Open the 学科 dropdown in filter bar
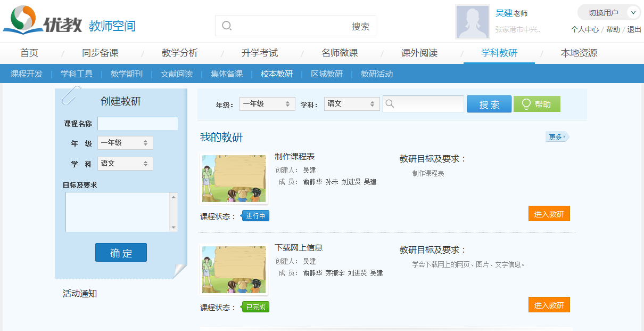Image resolution: width=644 pixels, height=331 pixels. click(x=352, y=104)
